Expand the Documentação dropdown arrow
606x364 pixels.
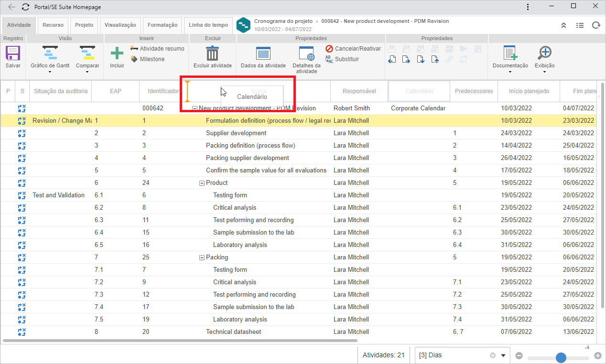[510, 73]
